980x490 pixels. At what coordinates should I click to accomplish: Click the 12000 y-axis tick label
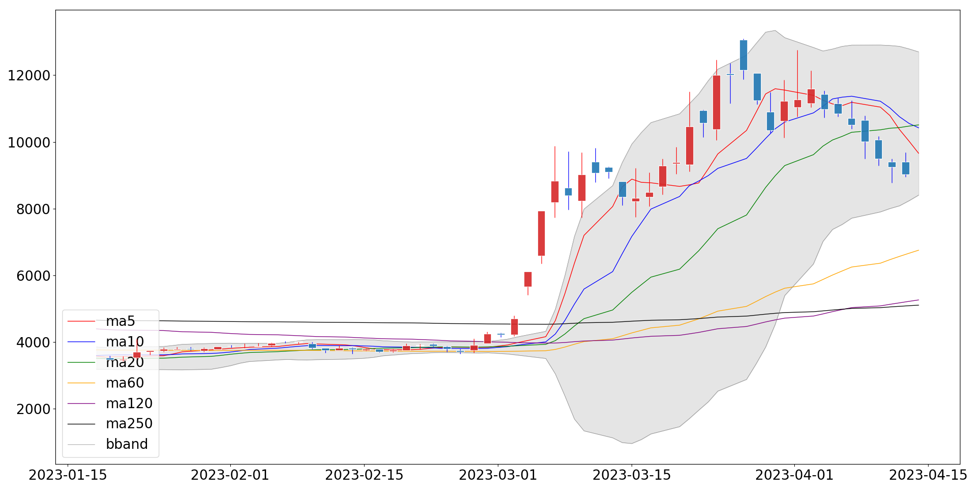coord(29,76)
